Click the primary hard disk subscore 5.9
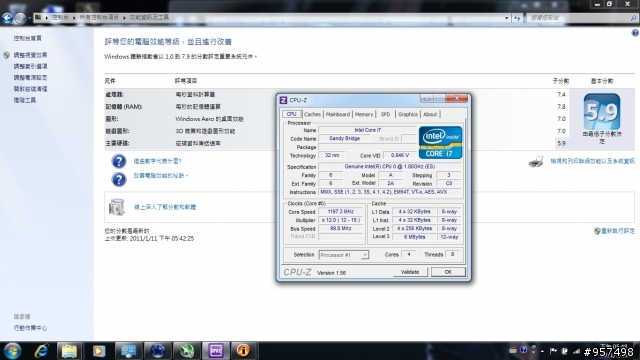Screen dimensions: 640x360 (561, 144)
